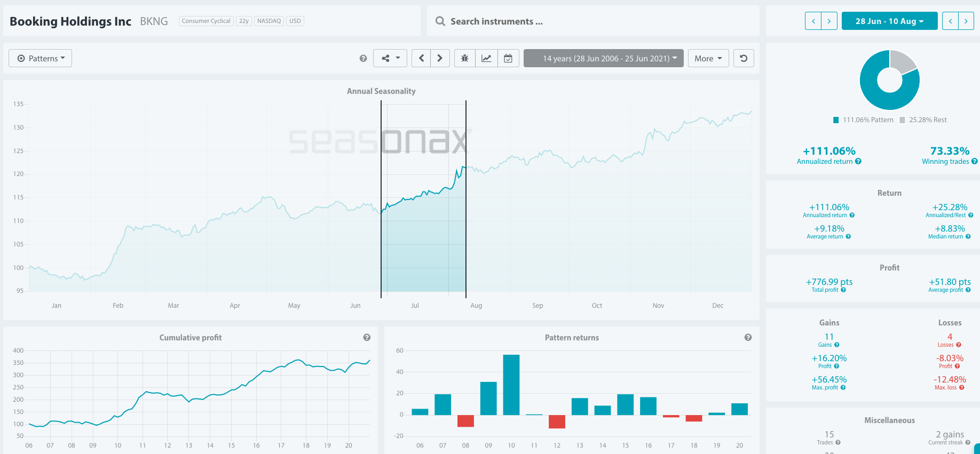Click the 73.33% winning trades value
This screenshot has width=980, height=454.
(x=950, y=151)
